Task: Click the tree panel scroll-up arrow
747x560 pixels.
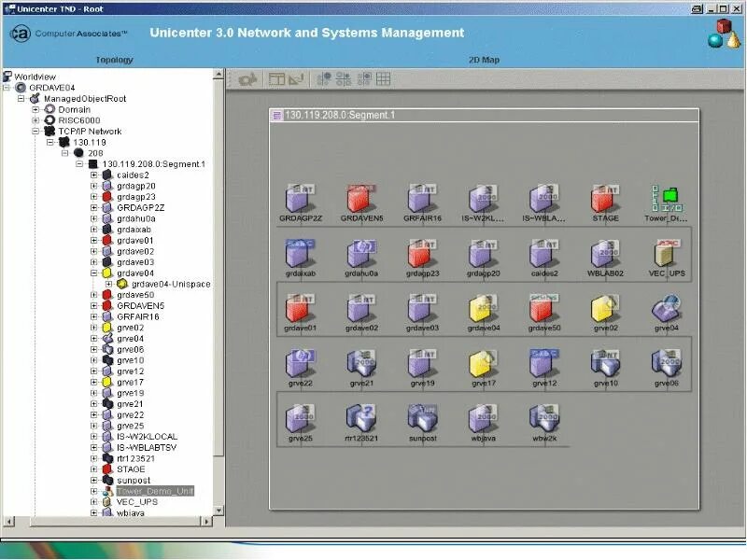Action: (x=218, y=74)
